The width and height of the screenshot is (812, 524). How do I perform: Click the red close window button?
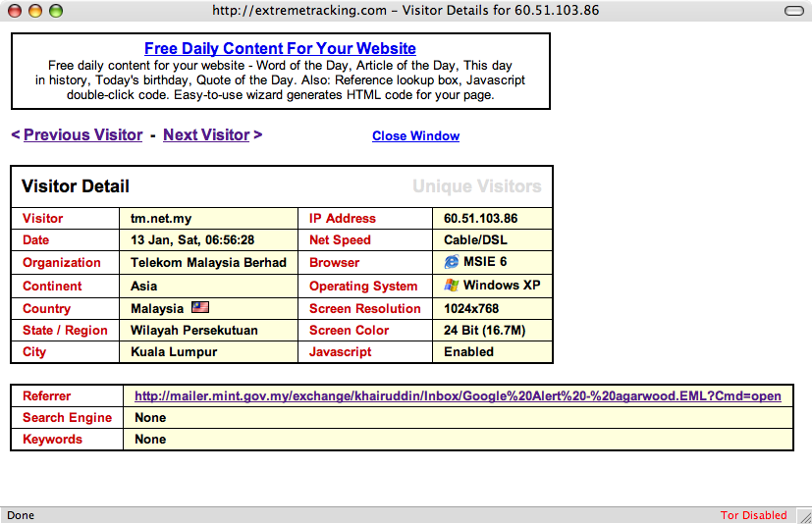(x=15, y=11)
